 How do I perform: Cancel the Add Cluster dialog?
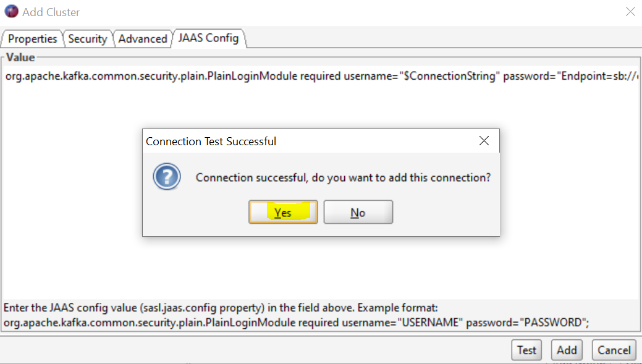click(614, 350)
